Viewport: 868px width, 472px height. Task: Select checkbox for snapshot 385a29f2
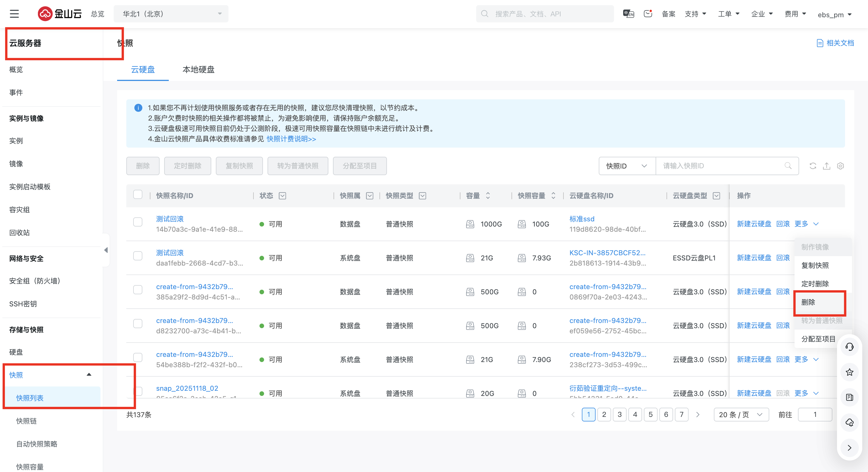138,290
